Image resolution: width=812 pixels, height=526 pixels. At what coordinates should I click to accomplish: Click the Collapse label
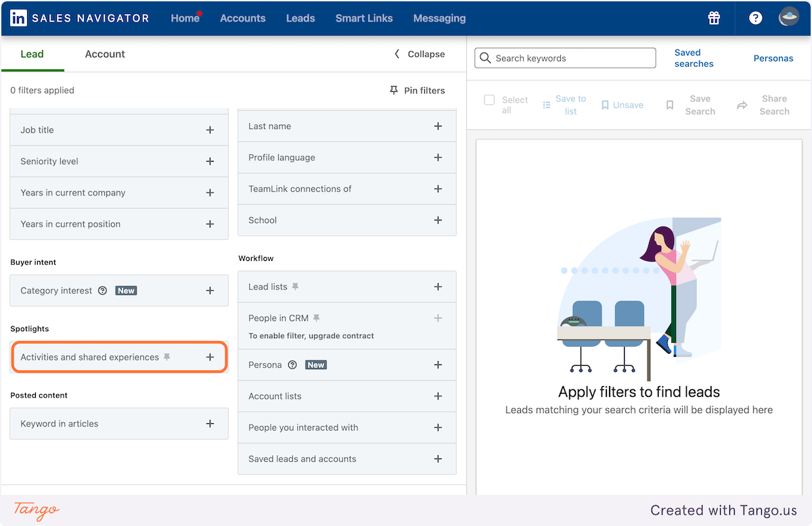426,54
